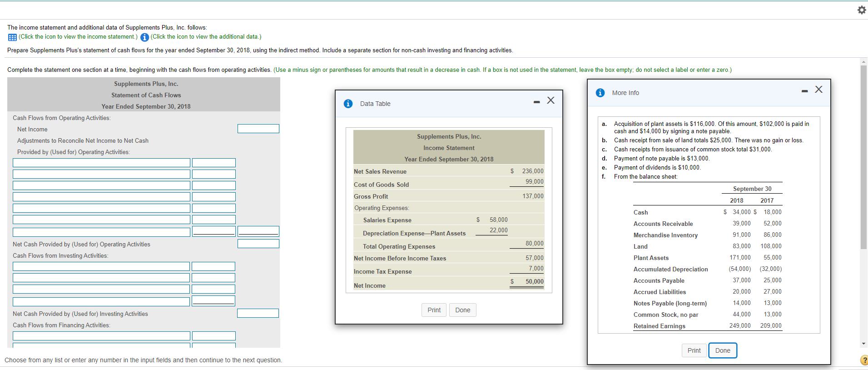The width and height of the screenshot is (868, 370).
Task: Click the page vertical scrollbar
Action: click(x=864, y=157)
